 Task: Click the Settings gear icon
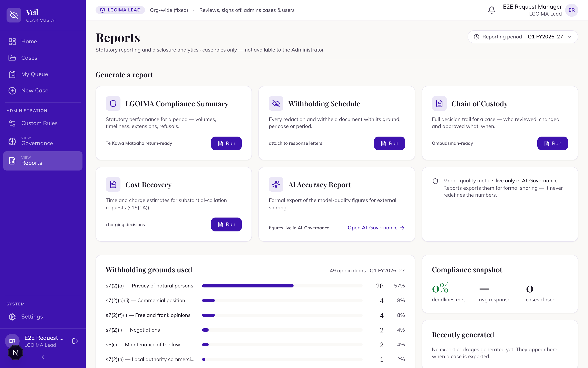(x=12, y=317)
